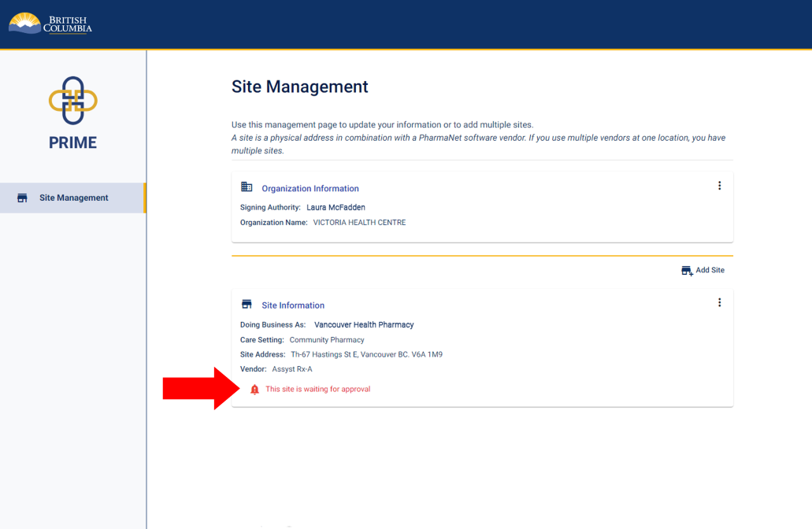Click the British Columbia sunrise emblem in the header
The height and width of the screenshot is (529, 812).
tap(24, 24)
